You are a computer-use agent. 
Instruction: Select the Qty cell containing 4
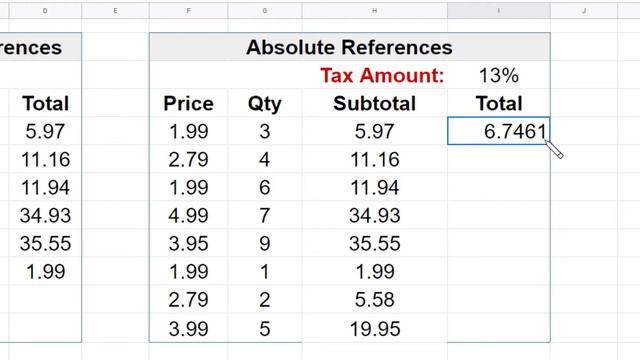[265, 159]
